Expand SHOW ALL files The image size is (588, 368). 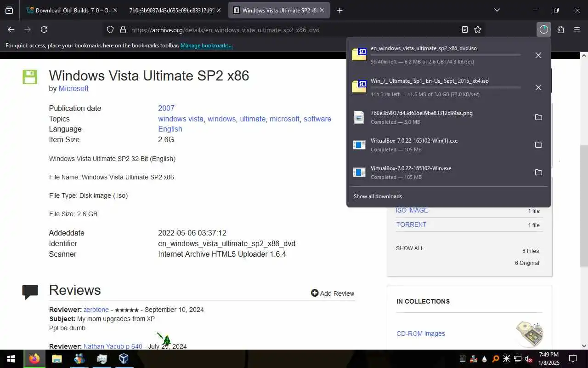[x=410, y=248]
